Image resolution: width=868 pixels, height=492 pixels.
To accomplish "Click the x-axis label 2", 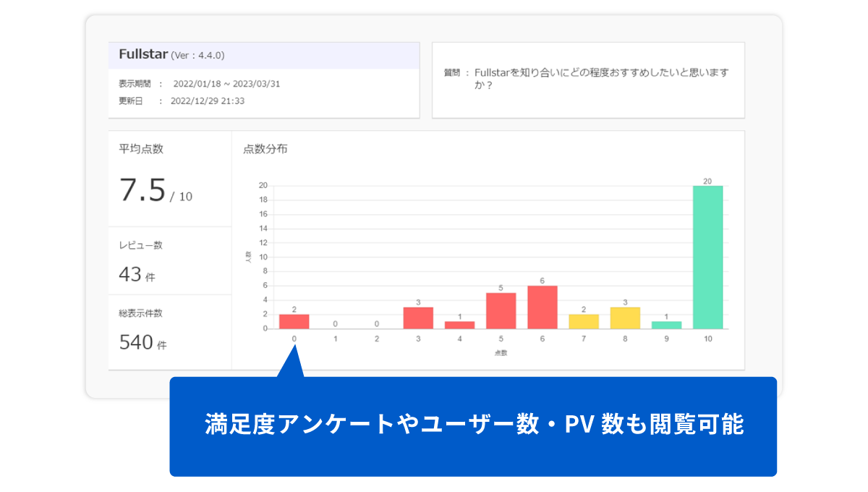I will [377, 338].
